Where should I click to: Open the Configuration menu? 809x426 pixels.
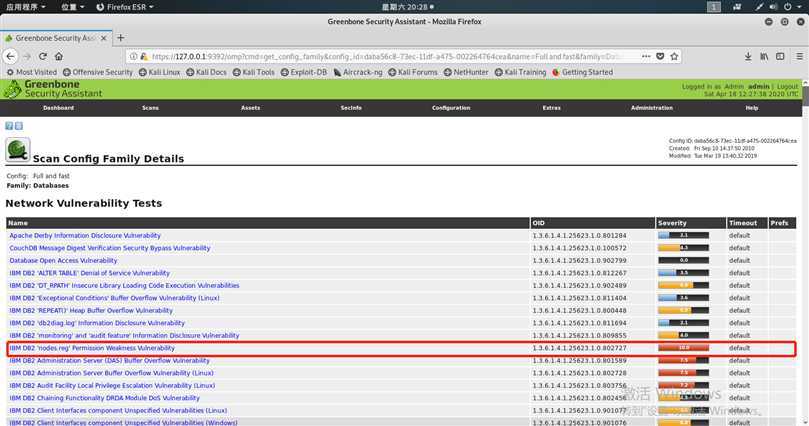pos(451,108)
